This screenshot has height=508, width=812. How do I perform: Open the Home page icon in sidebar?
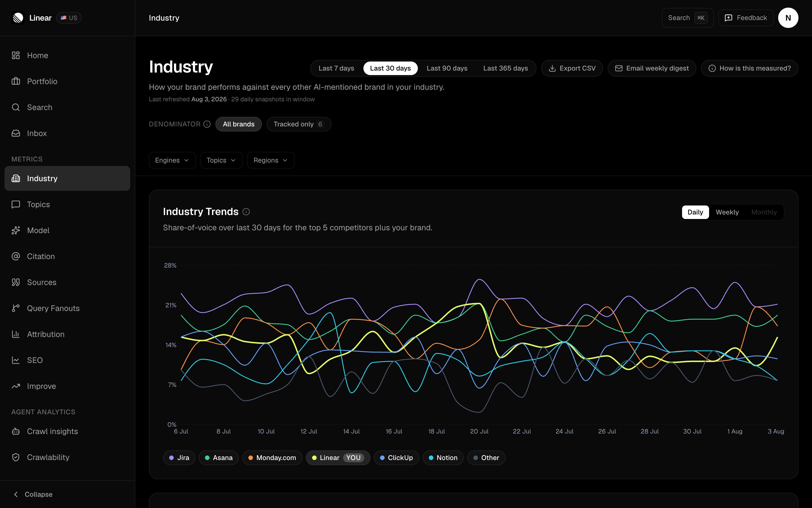[x=16, y=55]
